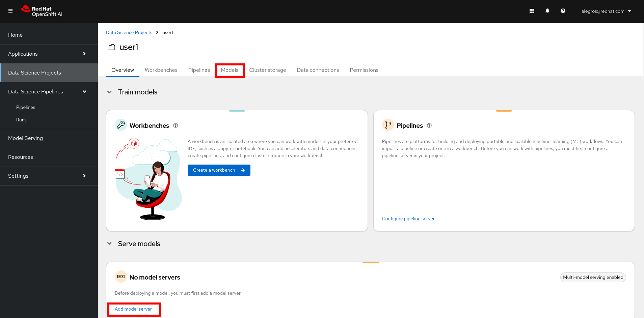644x318 pixels.
Task: Open the alegros@redhat.com user dropdown
Action: click(606, 11)
